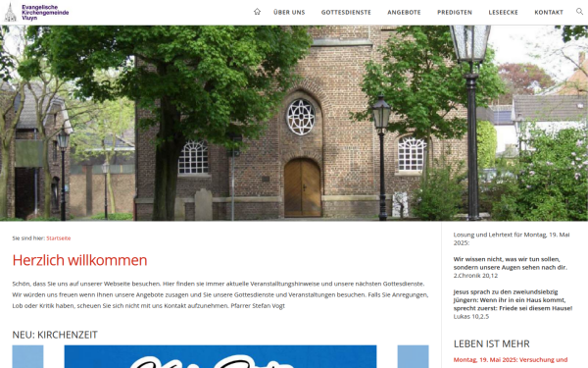The height and width of the screenshot is (368, 588).
Task: Click the blue Kirchenzeit banner image
Action: point(220,357)
